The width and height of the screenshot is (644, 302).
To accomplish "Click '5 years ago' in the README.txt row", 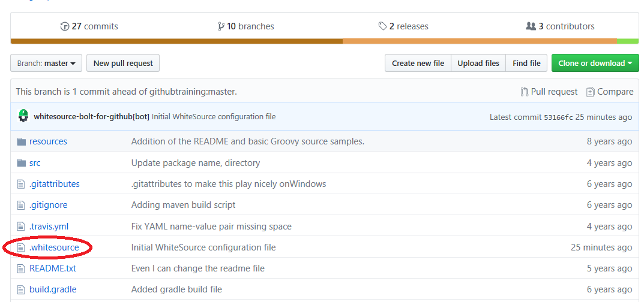I will click(x=610, y=268).
